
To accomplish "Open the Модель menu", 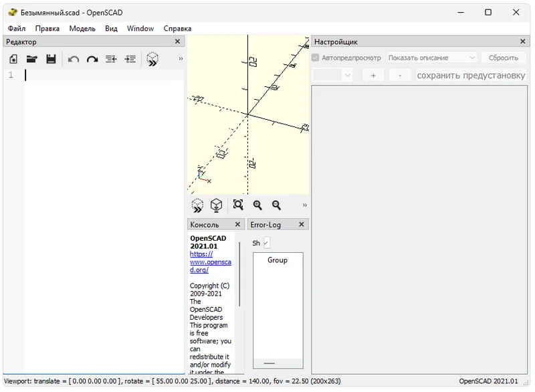I will (82, 28).
